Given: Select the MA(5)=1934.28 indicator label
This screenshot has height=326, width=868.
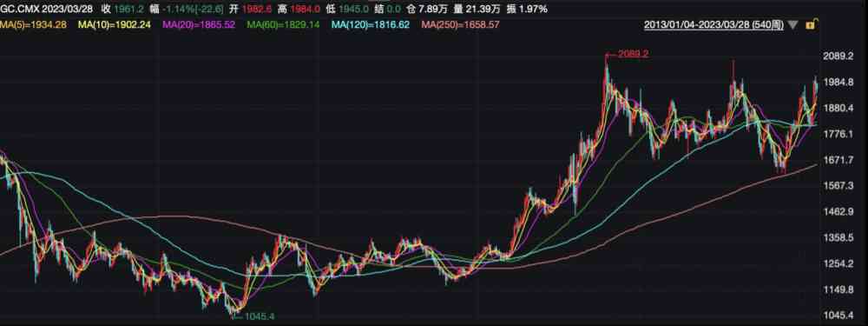Looking at the screenshot, I should pyautogui.click(x=33, y=24).
